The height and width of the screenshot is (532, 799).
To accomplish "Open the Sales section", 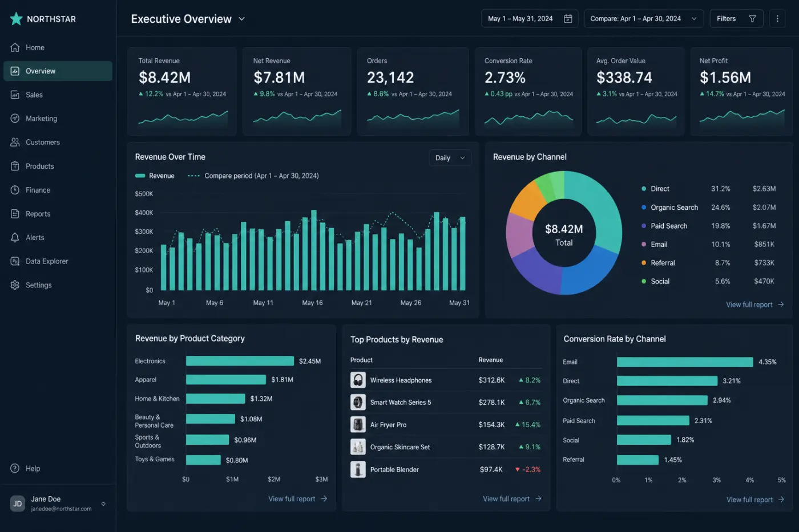I will coord(58,95).
